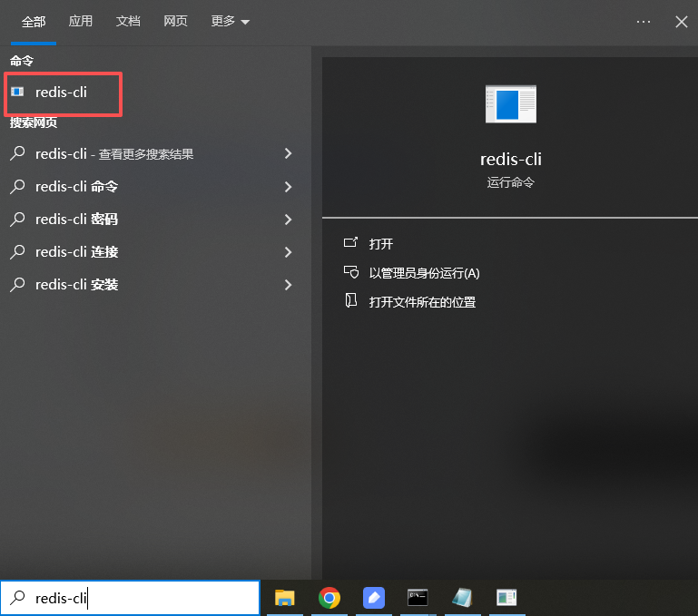698x616 pixels.
Task: Expand arrow for redis-cli 安装
Action: tap(288, 284)
